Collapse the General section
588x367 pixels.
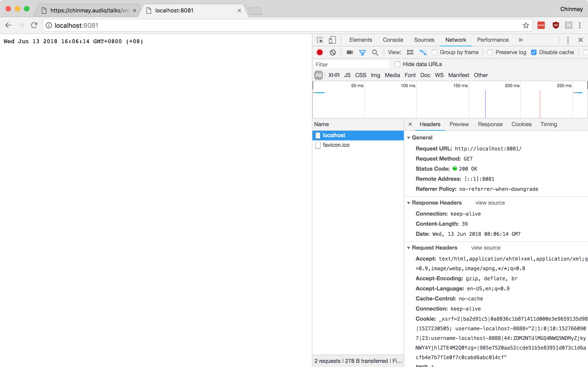click(x=409, y=138)
